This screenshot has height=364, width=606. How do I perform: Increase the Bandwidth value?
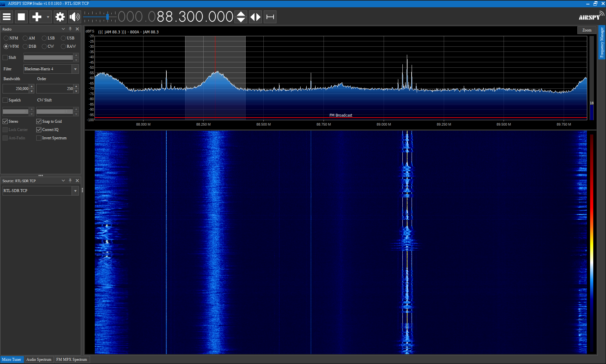coord(32,86)
